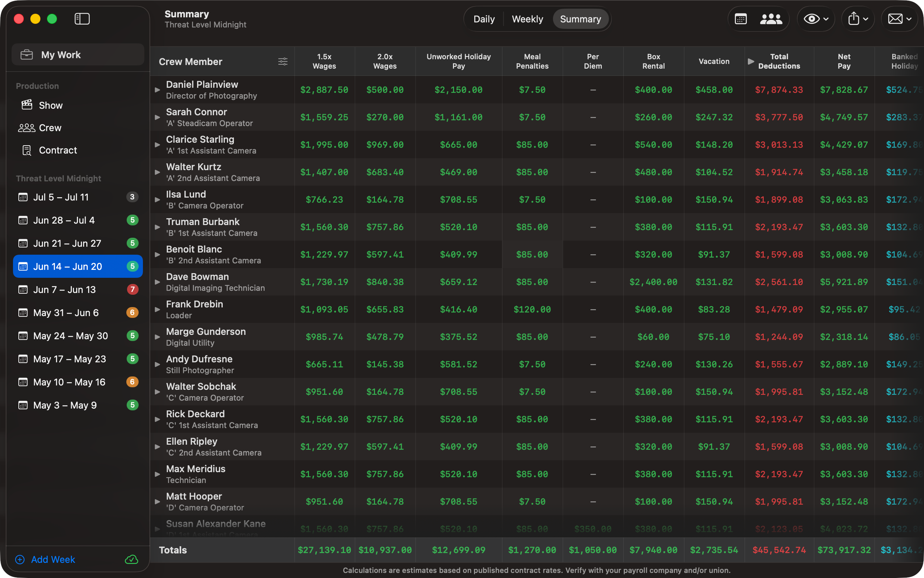The width and height of the screenshot is (924, 578).
Task: Click Clarice Starling's $969.00 2.0x wages
Action: pos(385,145)
